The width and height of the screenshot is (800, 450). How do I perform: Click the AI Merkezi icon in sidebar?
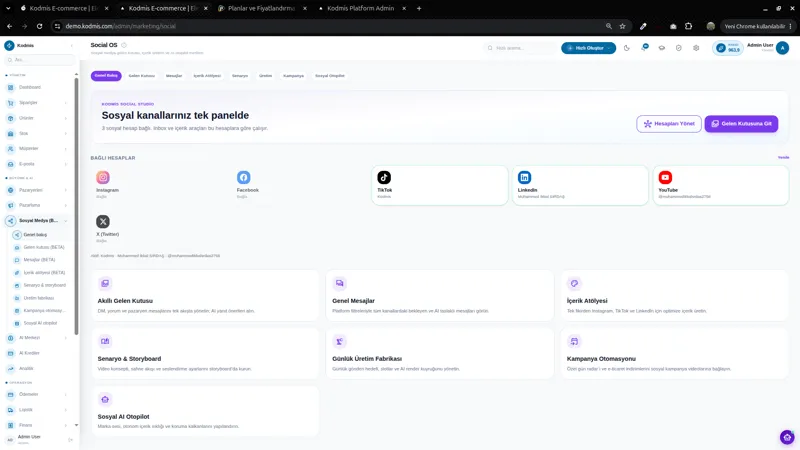tap(10, 338)
